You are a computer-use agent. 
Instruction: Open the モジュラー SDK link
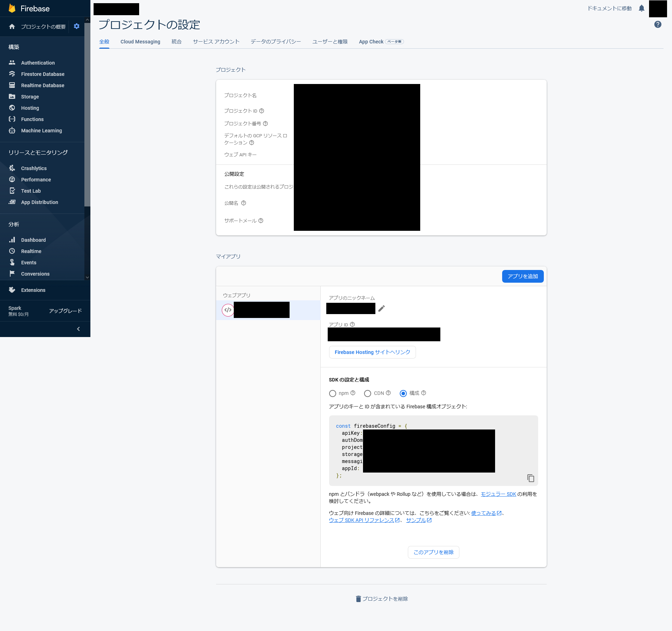click(x=498, y=494)
